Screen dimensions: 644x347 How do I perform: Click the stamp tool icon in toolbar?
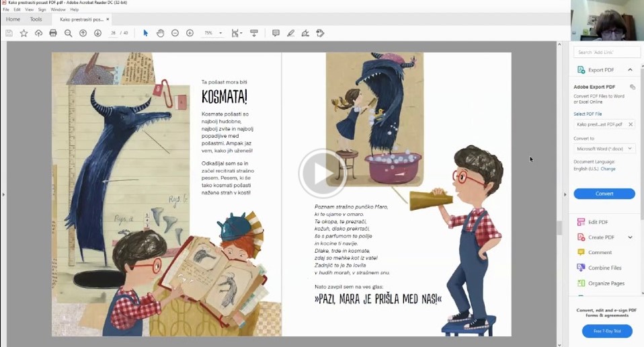point(321,33)
